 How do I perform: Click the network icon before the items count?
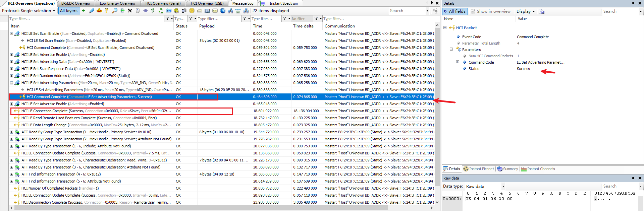click(x=246, y=11)
